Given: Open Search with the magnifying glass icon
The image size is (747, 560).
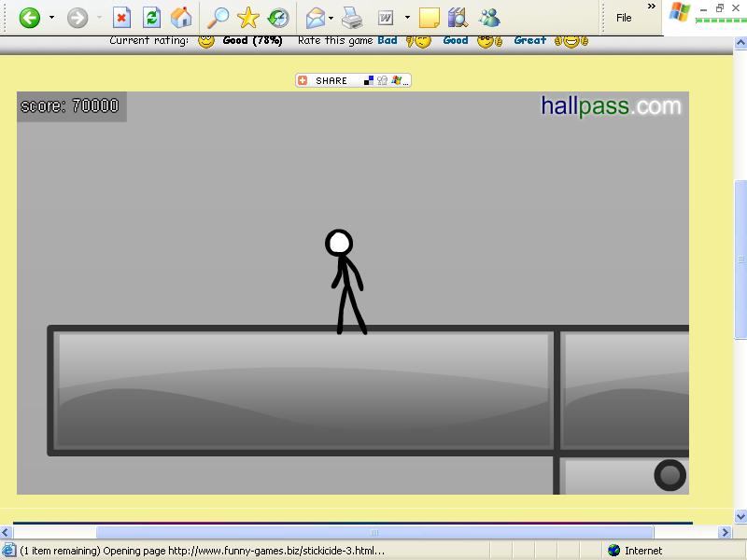Looking at the screenshot, I should [x=218, y=18].
